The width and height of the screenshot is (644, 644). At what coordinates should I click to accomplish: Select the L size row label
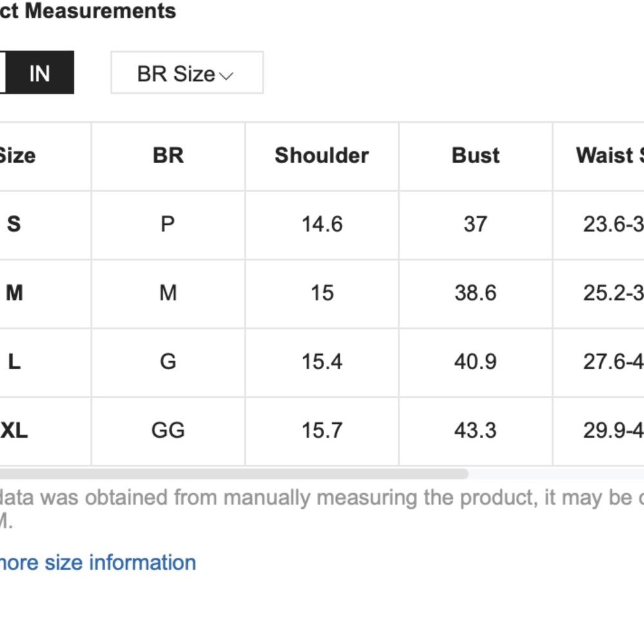pyautogui.click(x=14, y=361)
